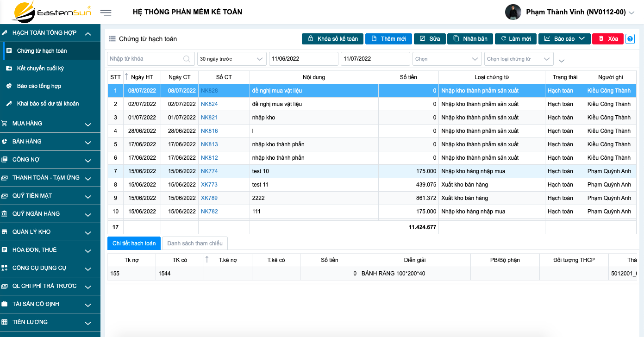Open voucher link NK774
The height and width of the screenshot is (337, 644).
pyautogui.click(x=209, y=171)
